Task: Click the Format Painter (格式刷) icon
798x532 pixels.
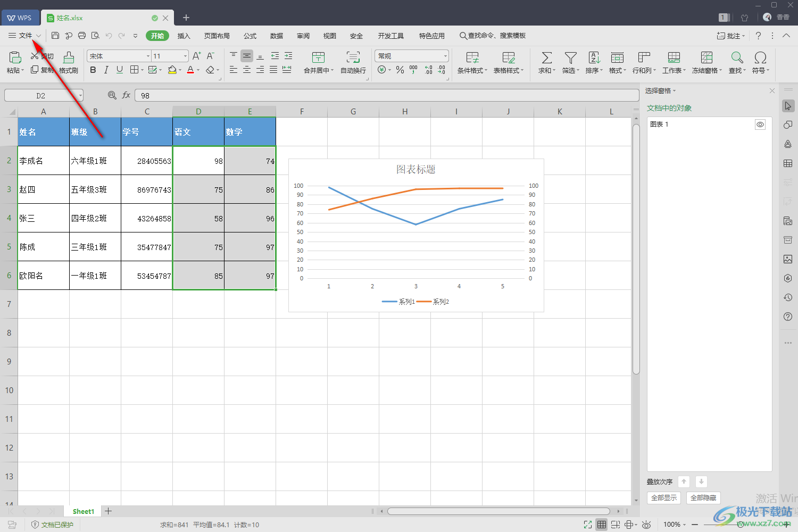Action: [69, 57]
